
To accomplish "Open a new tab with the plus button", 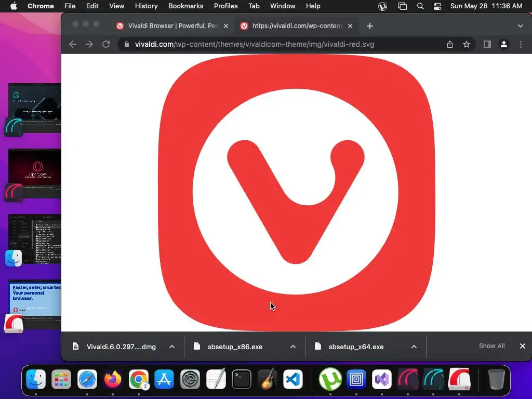I will [x=370, y=26].
